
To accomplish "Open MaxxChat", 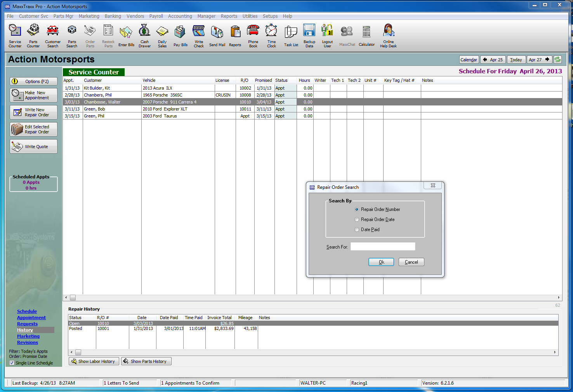I will 347,36.
